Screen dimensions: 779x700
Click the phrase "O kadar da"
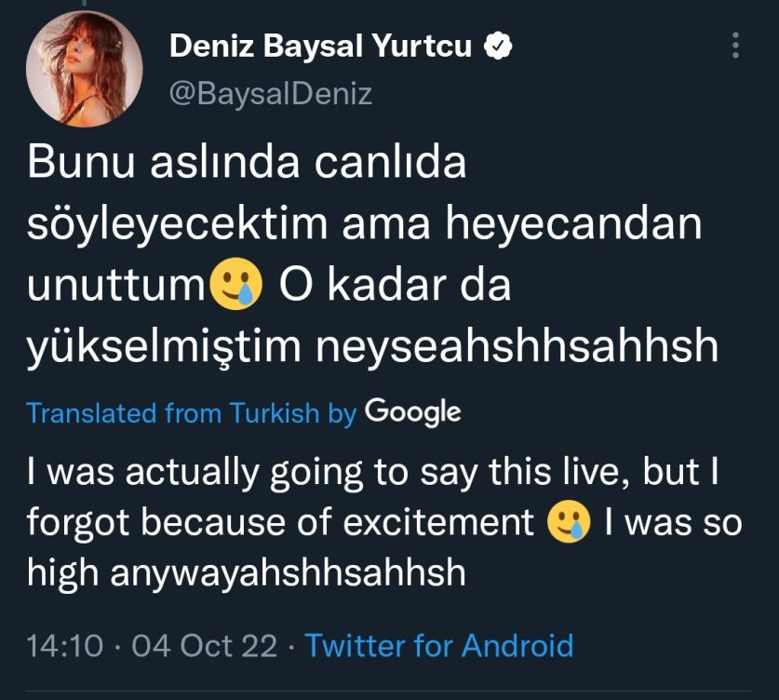(394, 287)
